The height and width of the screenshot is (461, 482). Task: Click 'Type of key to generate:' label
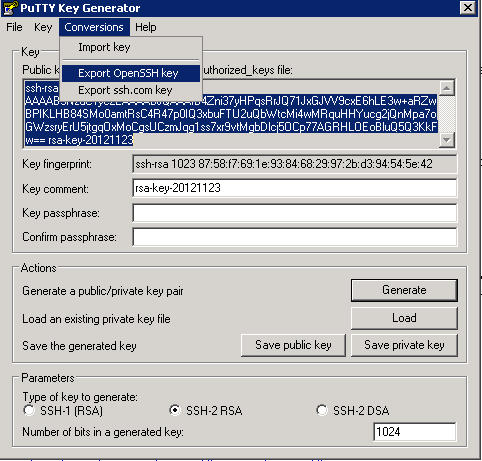pos(80,397)
